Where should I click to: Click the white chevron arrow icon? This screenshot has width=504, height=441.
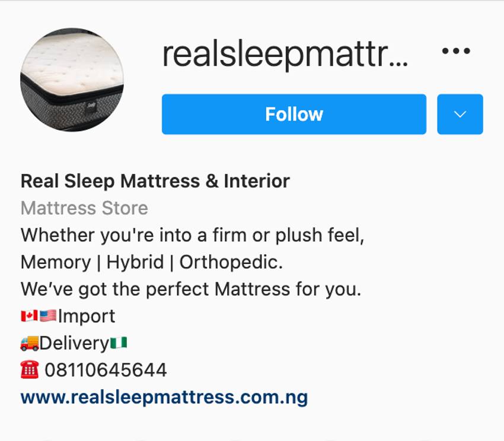[460, 114]
